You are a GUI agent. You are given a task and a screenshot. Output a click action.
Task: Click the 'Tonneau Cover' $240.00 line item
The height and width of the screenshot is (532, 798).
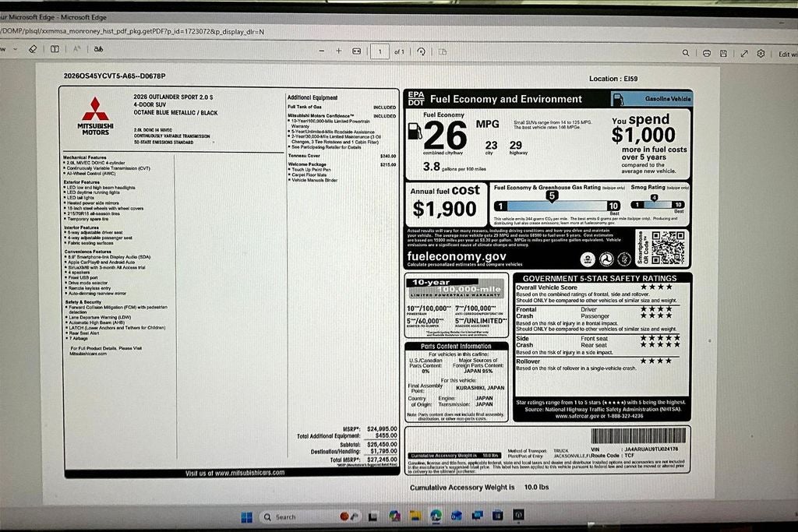pos(342,156)
